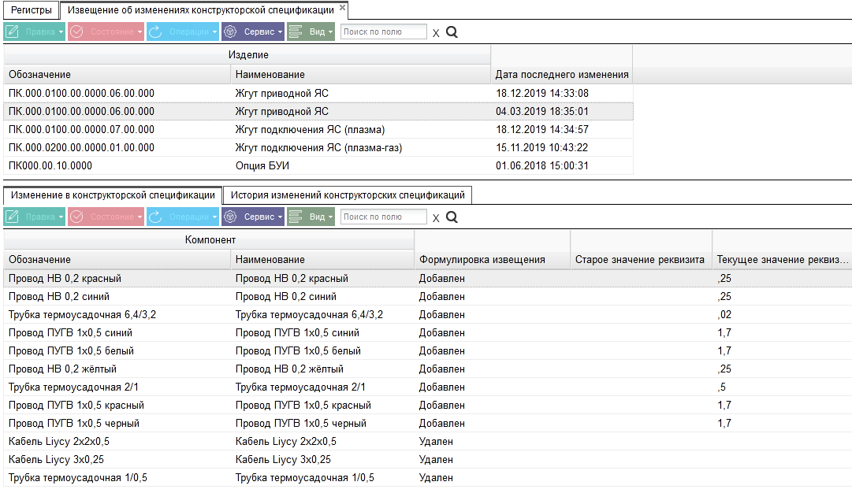Click the lower Вид button label
Screen dimensions: 852x504
(318, 217)
